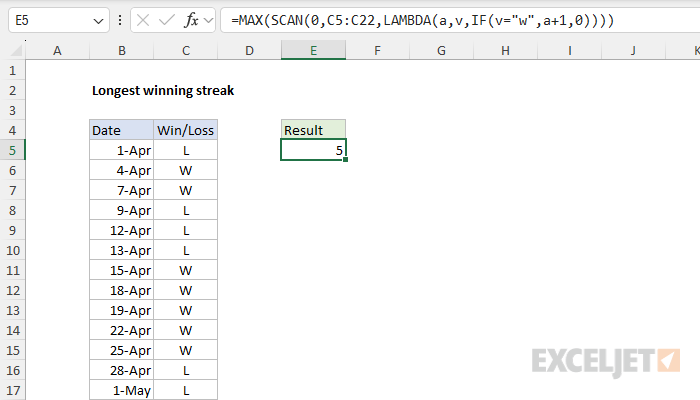
Task: Select the '13-Apr' date cell
Action: [121, 250]
